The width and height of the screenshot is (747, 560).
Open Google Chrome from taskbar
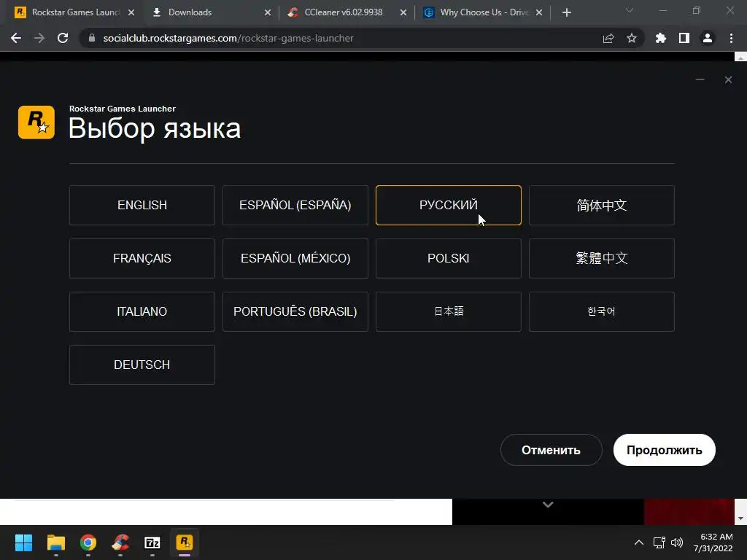[x=88, y=542]
